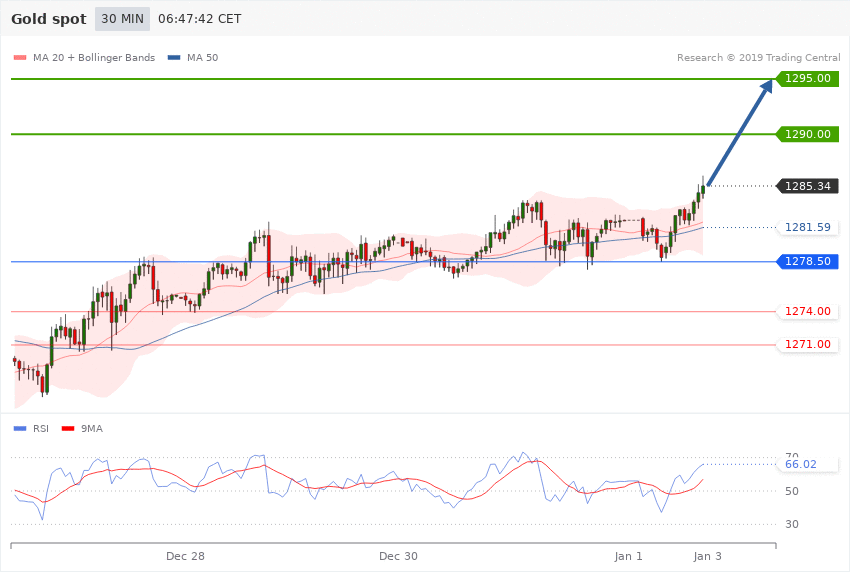Click the Gold spot title
The width and height of the screenshot is (850, 576).
tap(49, 19)
